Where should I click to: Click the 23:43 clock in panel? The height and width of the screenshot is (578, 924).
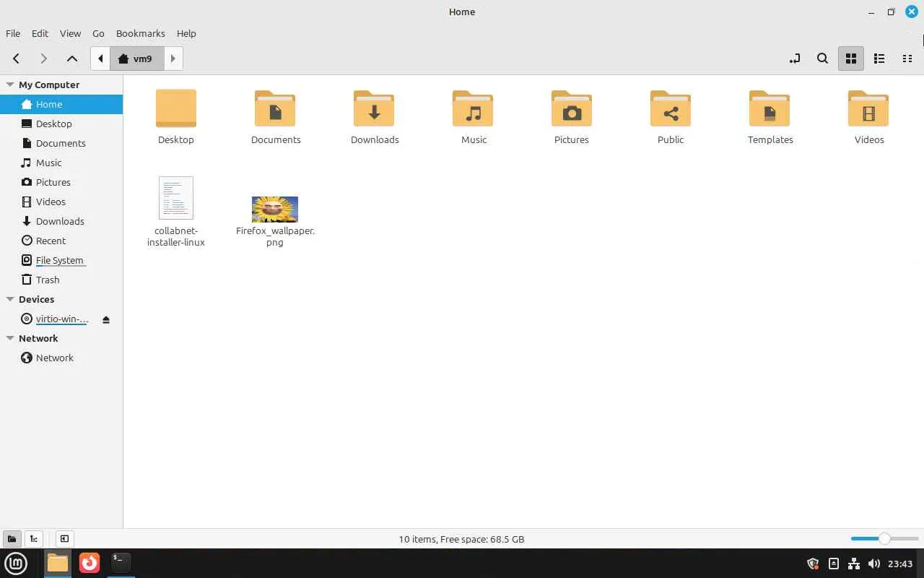coord(900,564)
